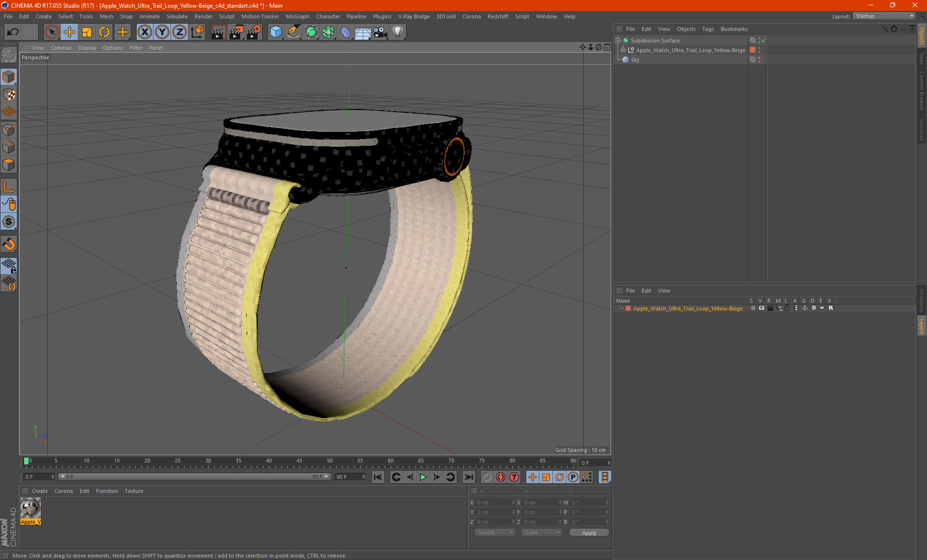
Task: Toggle visibility of Apple_Watch layer
Action: tap(761, 308)
